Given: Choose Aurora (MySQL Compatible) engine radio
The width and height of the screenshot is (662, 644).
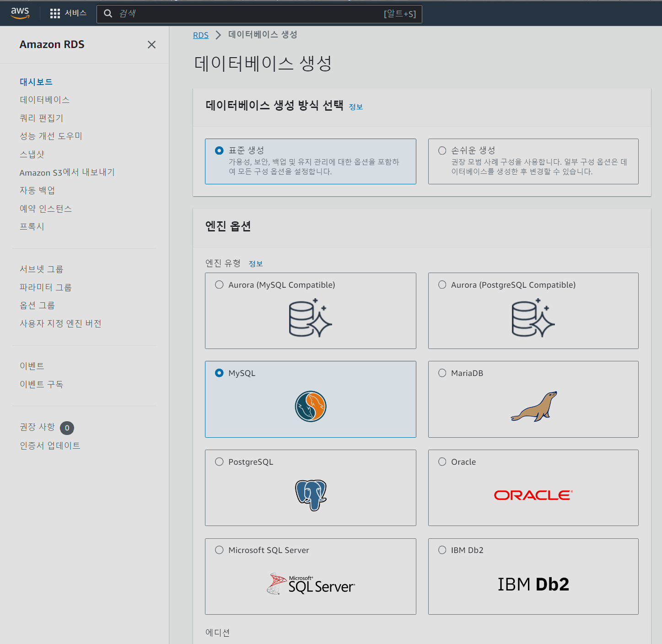Looking at the screenshot, I should [219, 284].
